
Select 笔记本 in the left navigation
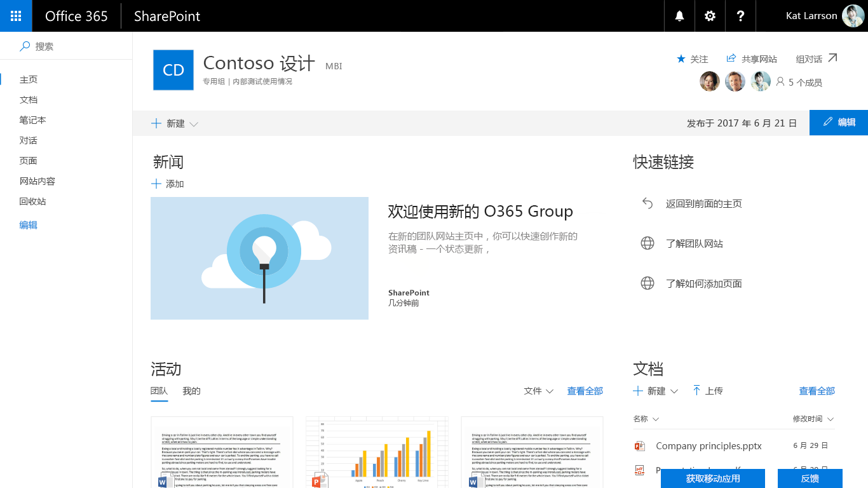(33, 120)
